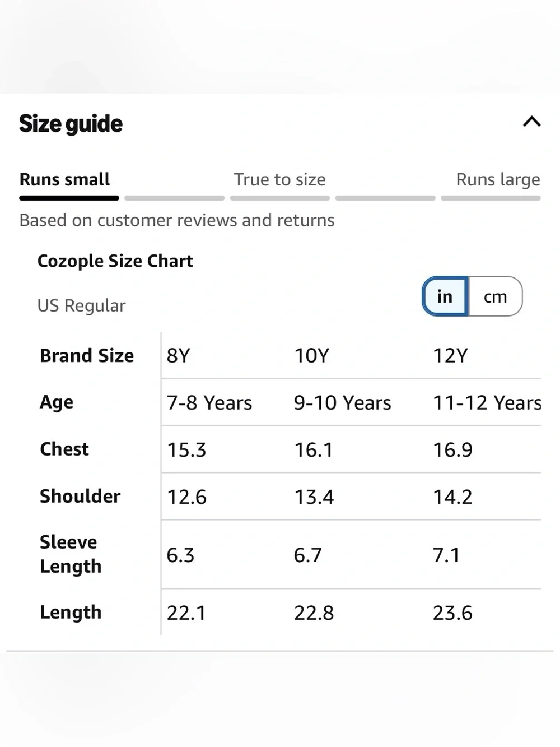Image resolution: width=560 pixels, height=747 pixels.
Task: Click the US Regular label
Action: tap(81, 305)
